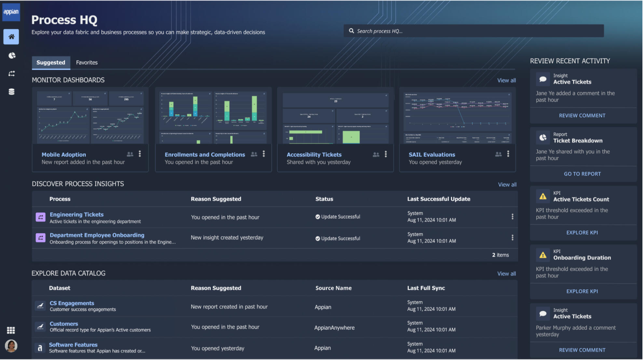Open the data catalog database sidebar icon
The width and height of the screenshot is (644, 360).
(x=12, y=92)
